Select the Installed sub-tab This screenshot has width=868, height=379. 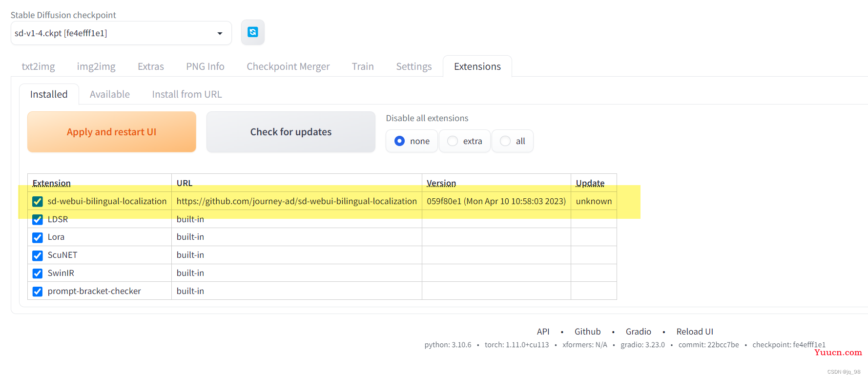click(x=49, y=94)
